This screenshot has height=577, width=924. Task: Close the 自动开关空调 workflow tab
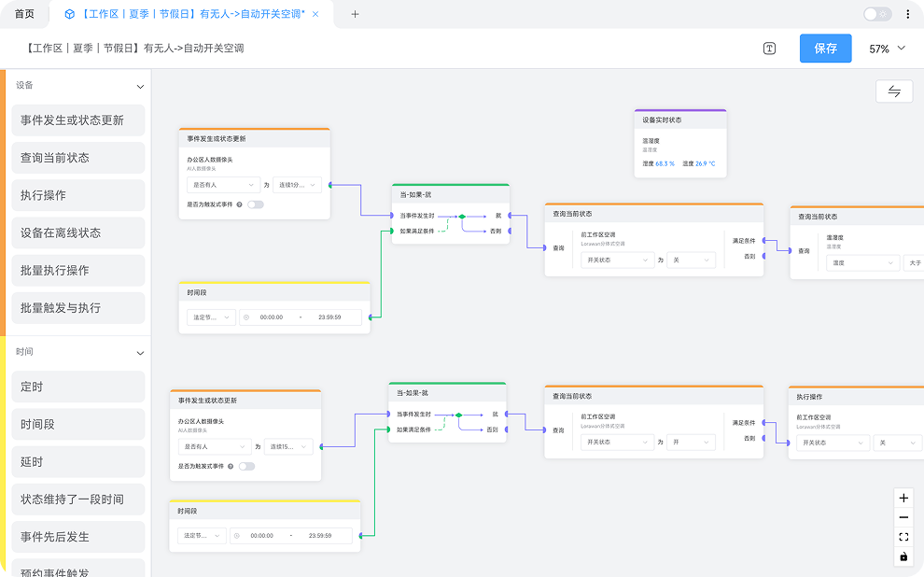pyautogui.click(x=315, y=14)
